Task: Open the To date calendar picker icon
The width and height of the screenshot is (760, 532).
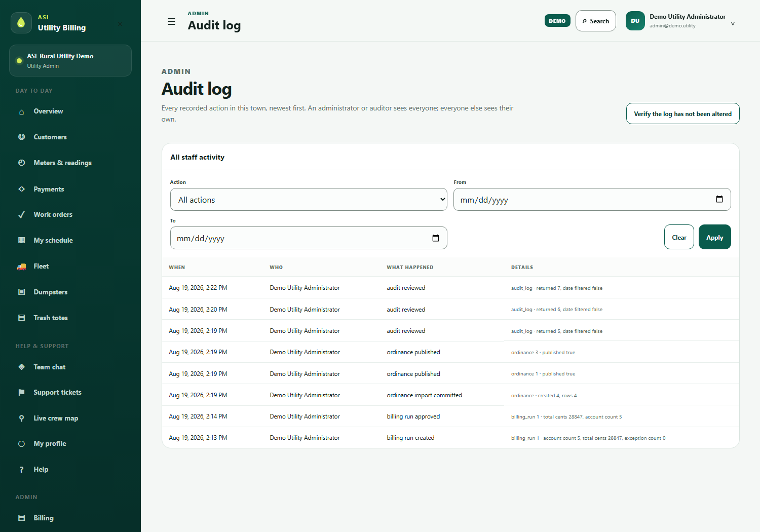Action: pyautogui.click(x=435, y=238)
